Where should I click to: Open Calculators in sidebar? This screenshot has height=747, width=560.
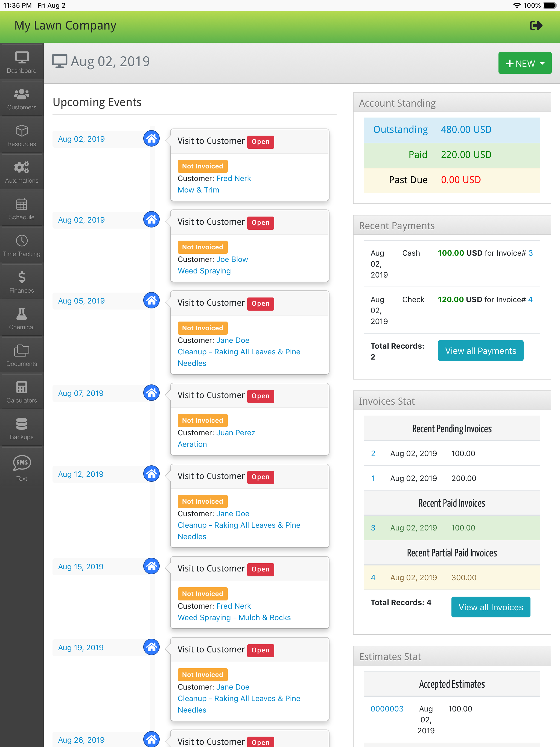tap(22, 392)
